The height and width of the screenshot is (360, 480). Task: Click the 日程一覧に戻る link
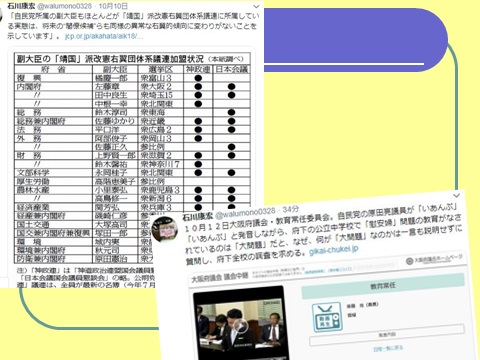[388, 348]
